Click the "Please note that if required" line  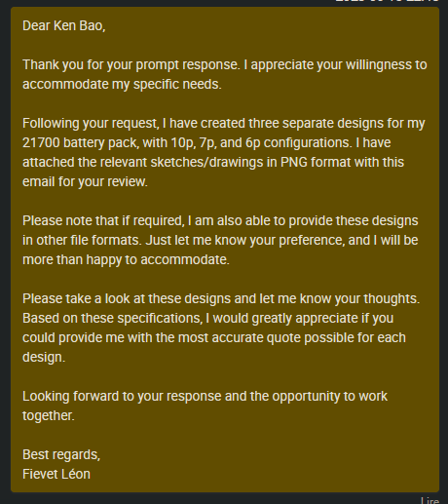tap(220, 221)
